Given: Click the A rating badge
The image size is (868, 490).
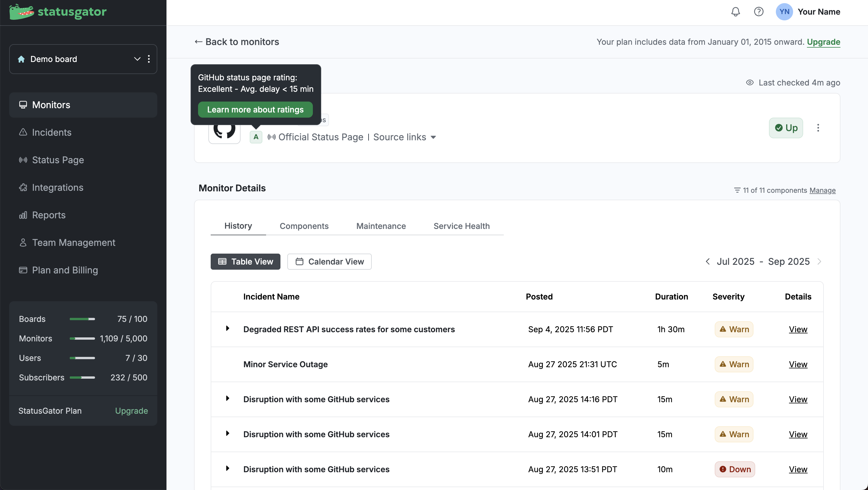Looking at the screenshot, I should tap(256, 137).
